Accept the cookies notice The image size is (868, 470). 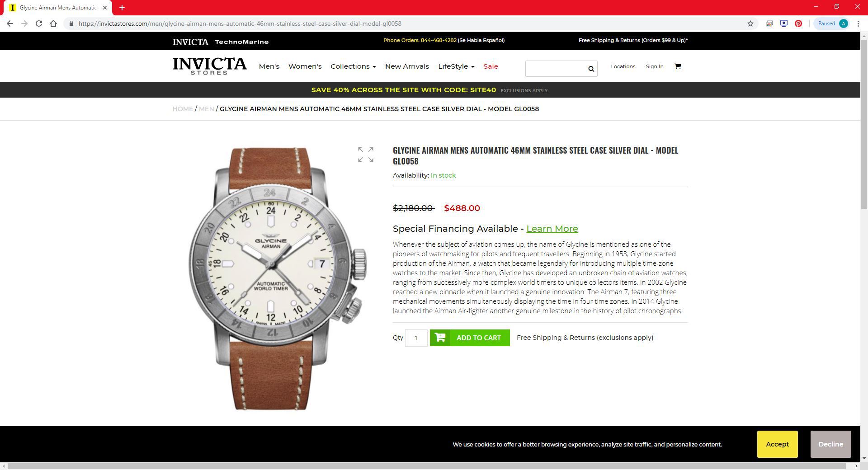(x=777, y=444)
